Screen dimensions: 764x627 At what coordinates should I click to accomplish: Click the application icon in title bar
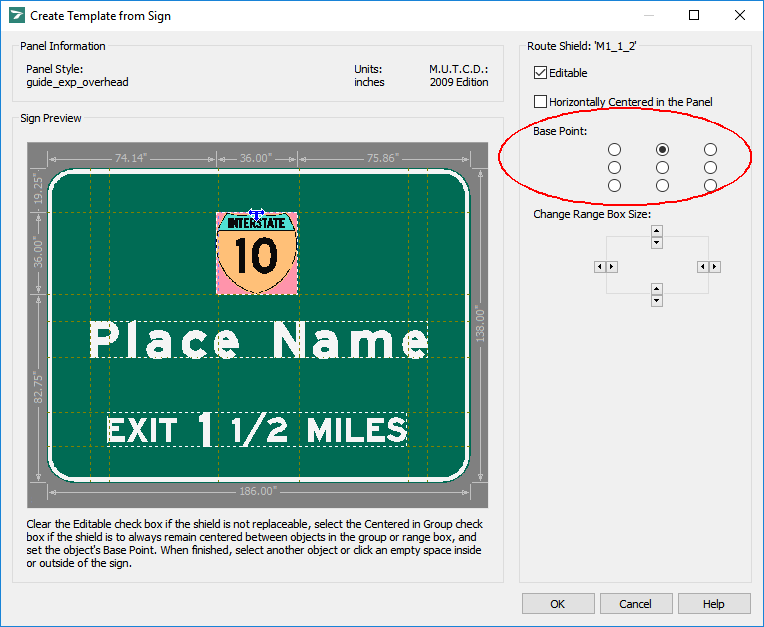click(x=17, y=15)
